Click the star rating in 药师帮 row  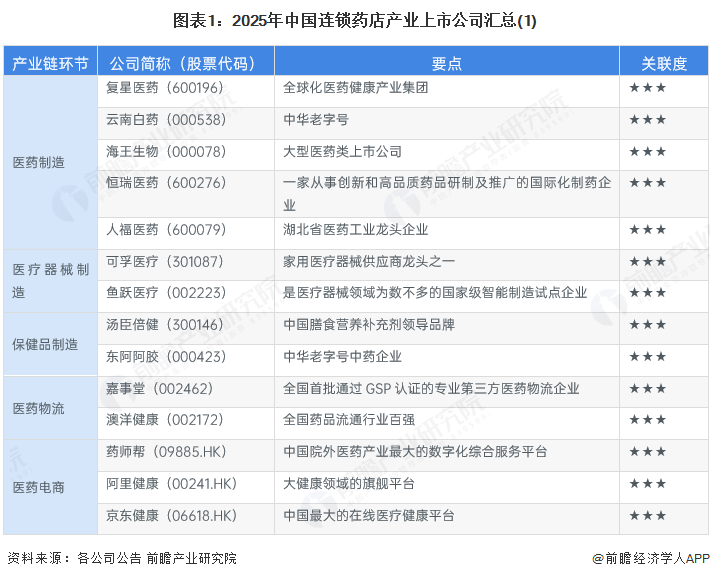(648, 452)
